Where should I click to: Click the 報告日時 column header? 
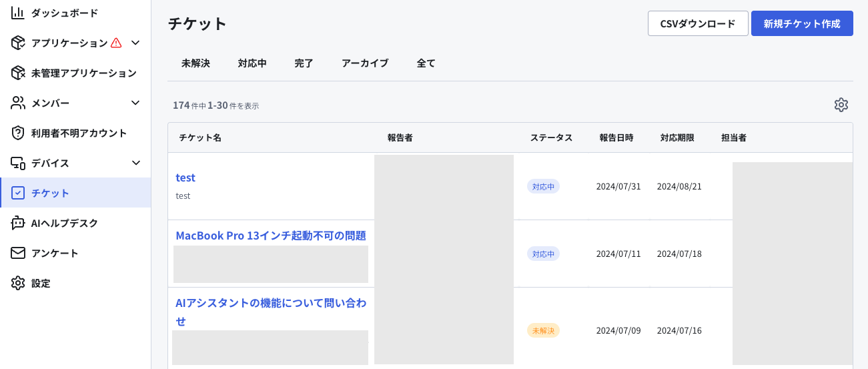pos(616,137)
